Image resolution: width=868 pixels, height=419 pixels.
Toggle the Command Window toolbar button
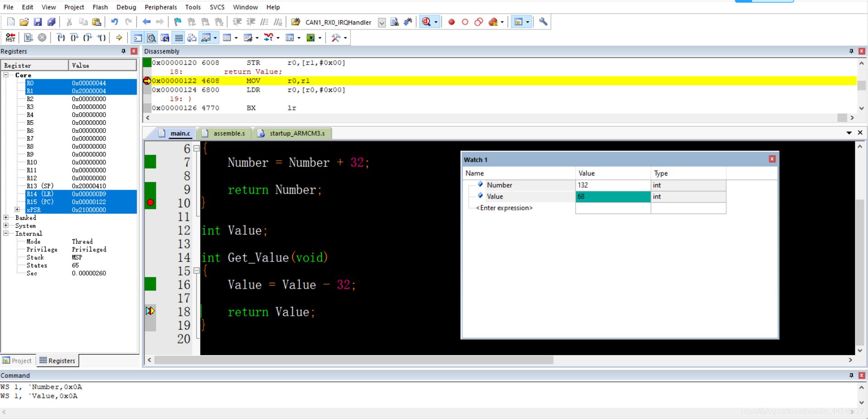click(x=138, y=38)
